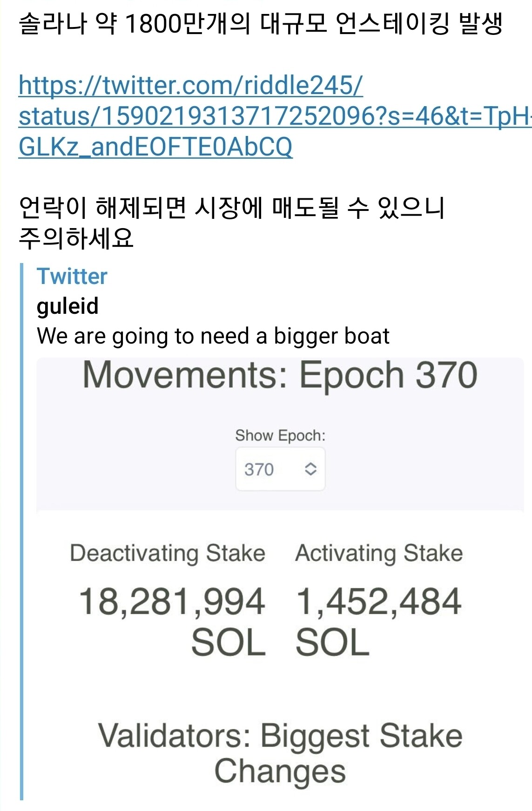This screenshot has height=811, width=532.
Task: Tap the Korean headline mentioning 1800만개
Action: [261, 24]
